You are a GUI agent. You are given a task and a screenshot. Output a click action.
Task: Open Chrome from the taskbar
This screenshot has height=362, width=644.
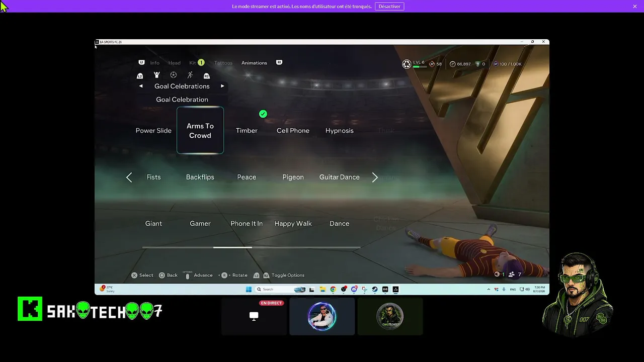(x=333, y=289)
